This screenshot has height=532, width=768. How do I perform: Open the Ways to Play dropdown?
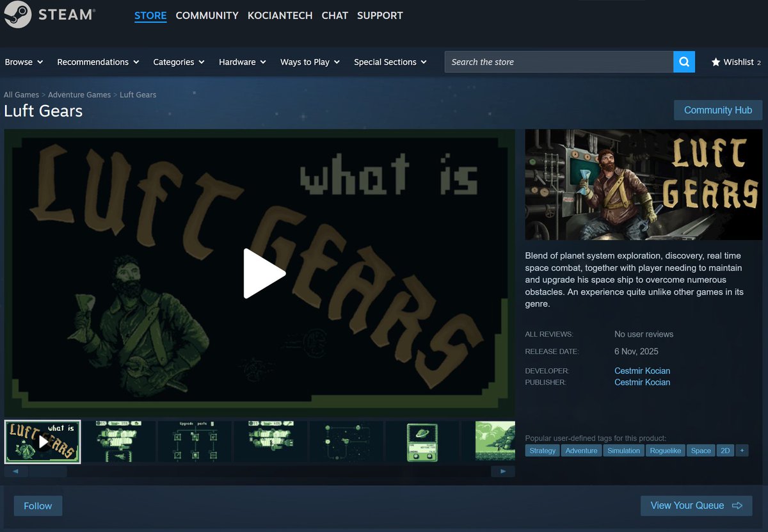(310, 62)
